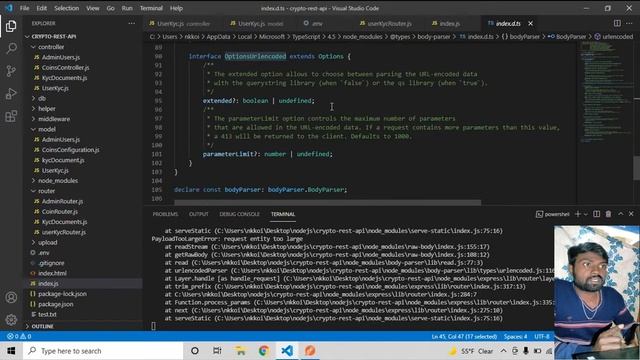
Task: Maximize the terminal panel size
Action: (x=620, y=214)
